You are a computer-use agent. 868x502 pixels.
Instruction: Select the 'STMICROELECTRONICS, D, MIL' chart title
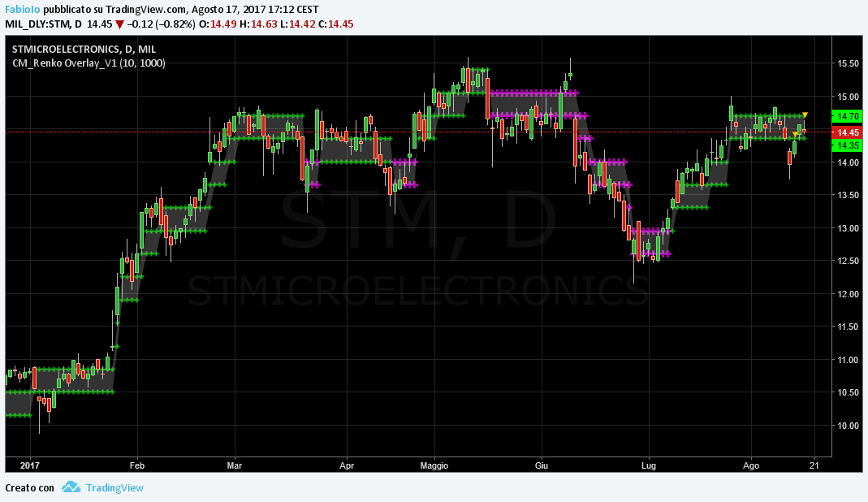84,50
